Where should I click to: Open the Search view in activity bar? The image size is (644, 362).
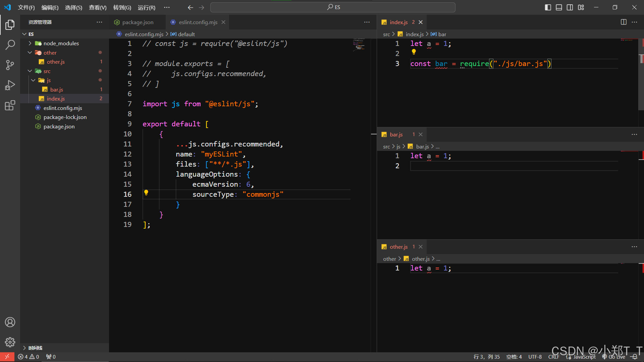pos(10,45)
